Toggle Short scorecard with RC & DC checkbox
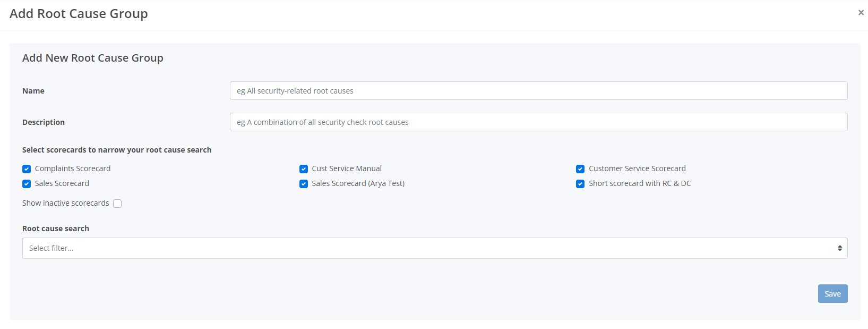868x329 pixels. [x=580, y=184]
